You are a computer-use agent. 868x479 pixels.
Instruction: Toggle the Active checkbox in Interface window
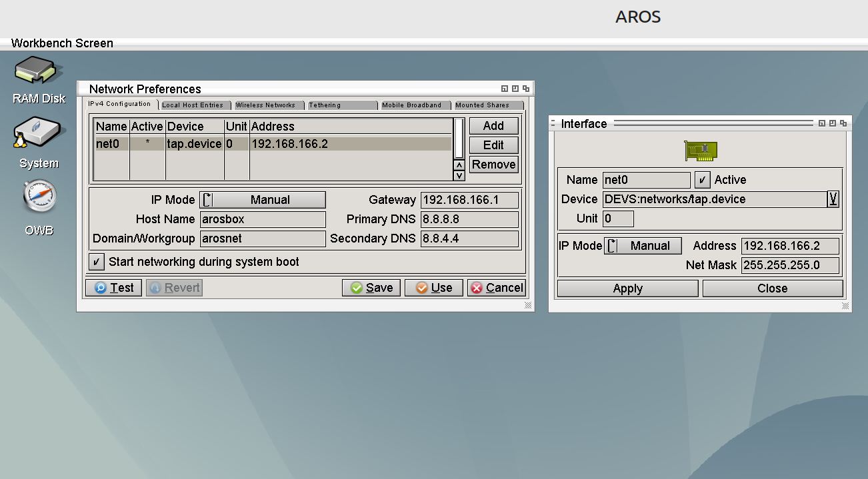pos(702,180)
